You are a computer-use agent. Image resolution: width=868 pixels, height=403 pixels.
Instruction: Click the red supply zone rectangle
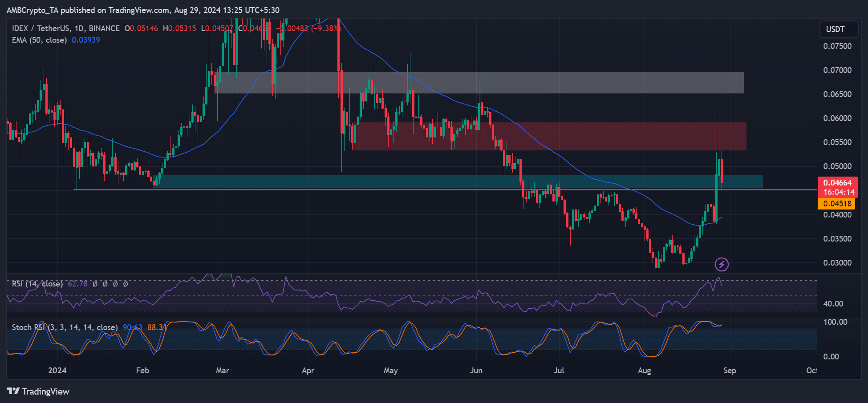coord(549,137)
